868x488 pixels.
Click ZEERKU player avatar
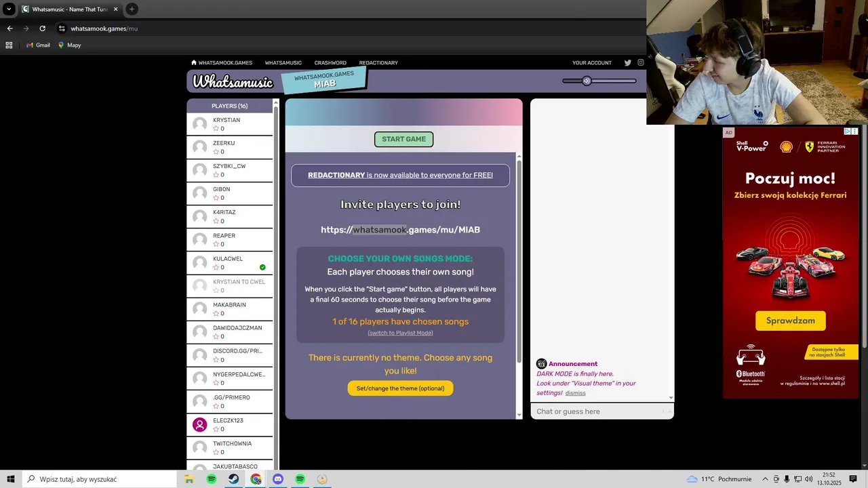click(x=199, y=147)
